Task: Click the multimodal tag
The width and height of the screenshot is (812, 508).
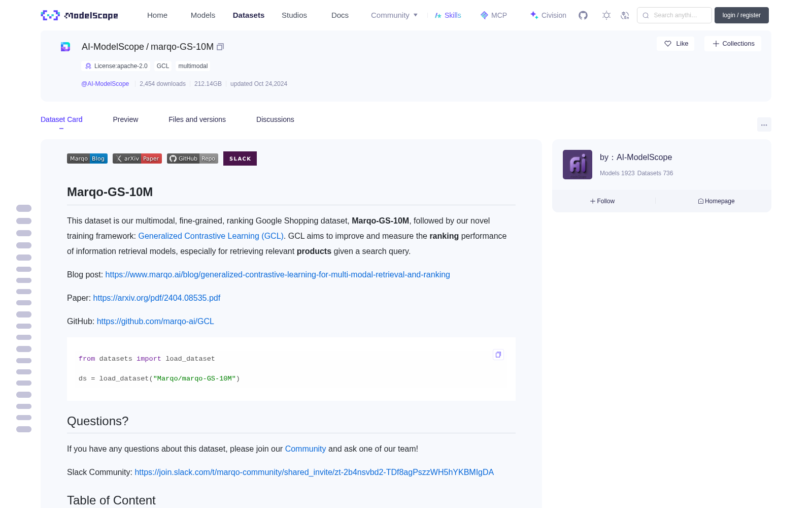Action: coord(193,66)
